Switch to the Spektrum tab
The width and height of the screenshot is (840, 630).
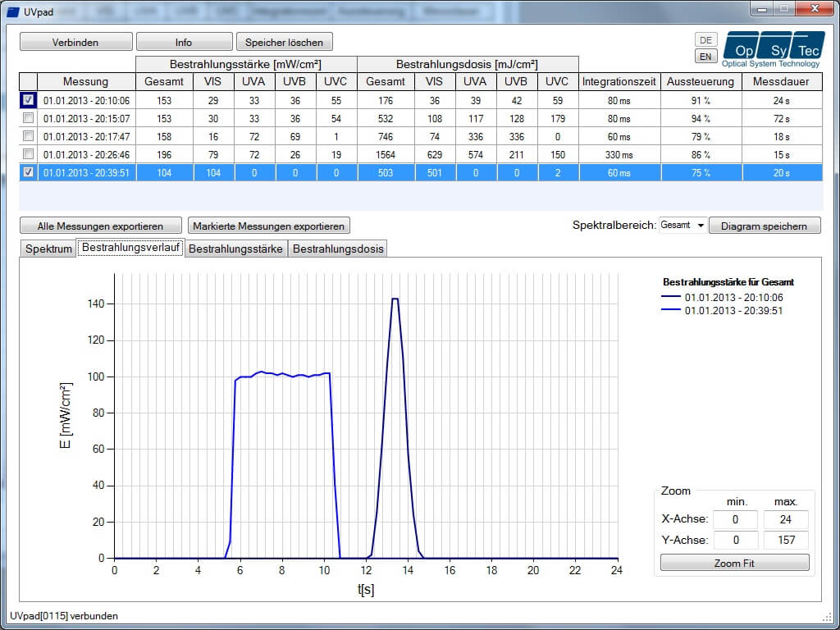pos(47,249)
